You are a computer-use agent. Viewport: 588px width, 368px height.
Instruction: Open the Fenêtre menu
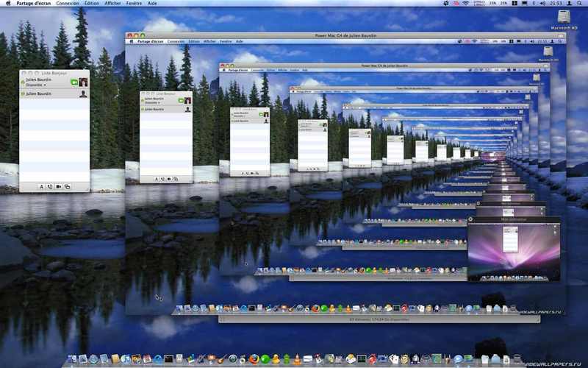(x=134, y=3)
